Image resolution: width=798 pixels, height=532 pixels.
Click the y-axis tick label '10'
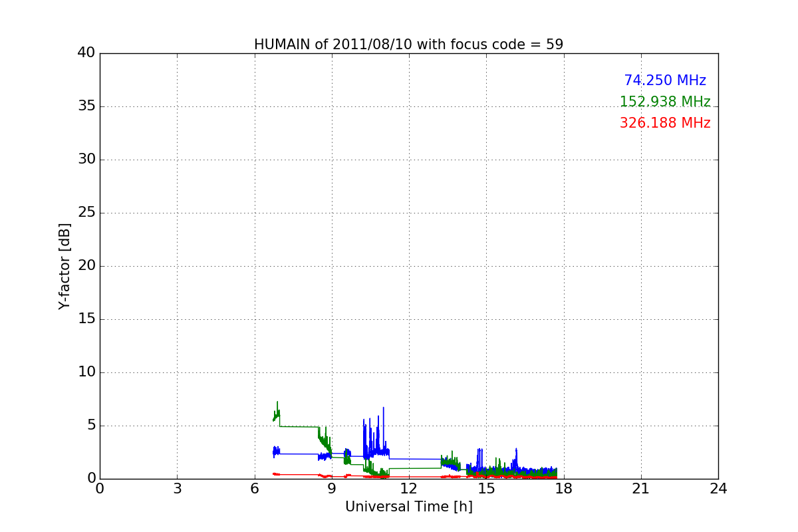point(86,372)
